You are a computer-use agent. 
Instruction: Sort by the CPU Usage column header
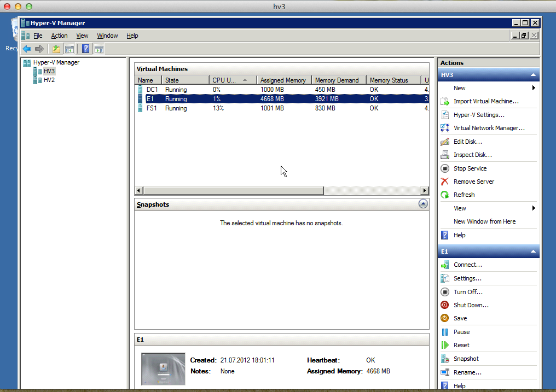click(233, 80)
